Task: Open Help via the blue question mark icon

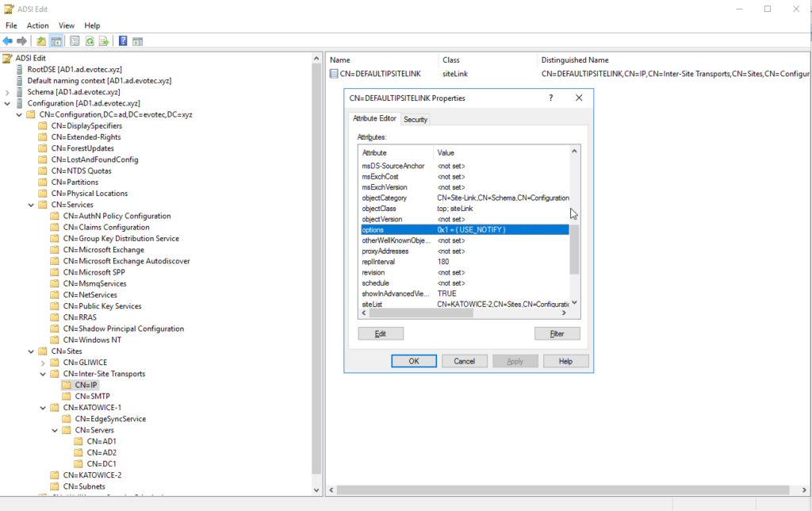Action: [x=122, y=40]
